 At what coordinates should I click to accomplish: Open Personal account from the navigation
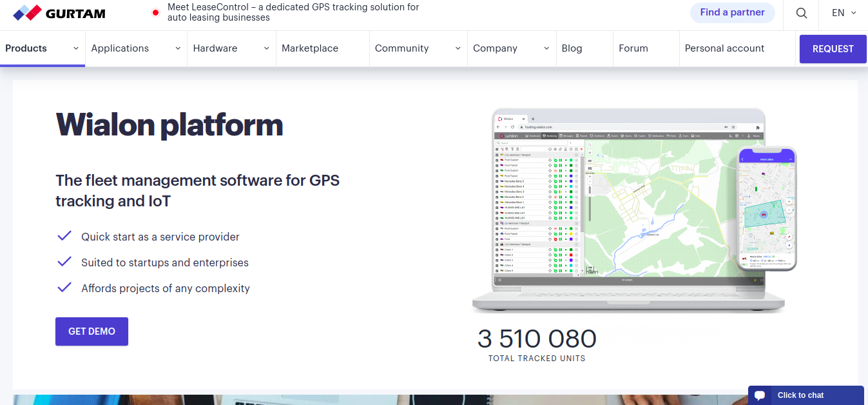click(724, 48)
